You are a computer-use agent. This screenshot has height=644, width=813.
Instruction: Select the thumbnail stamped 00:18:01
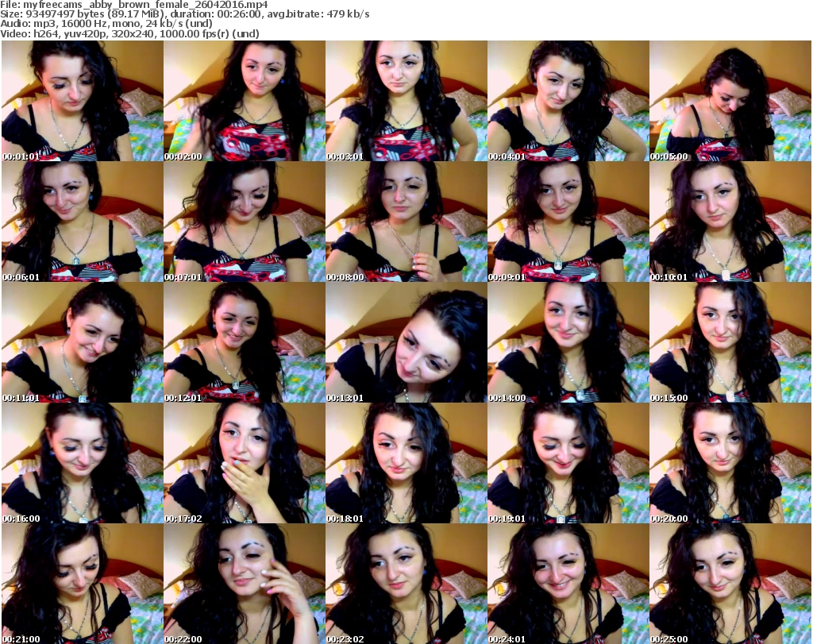(406, 463)
